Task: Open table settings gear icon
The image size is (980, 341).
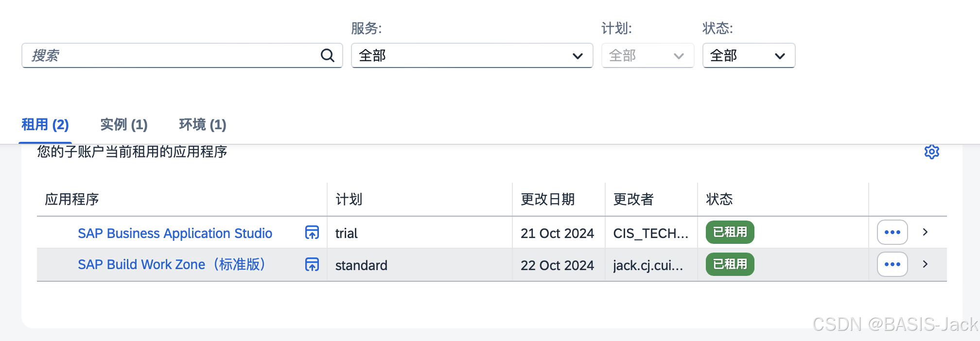Action: point(932,152)
